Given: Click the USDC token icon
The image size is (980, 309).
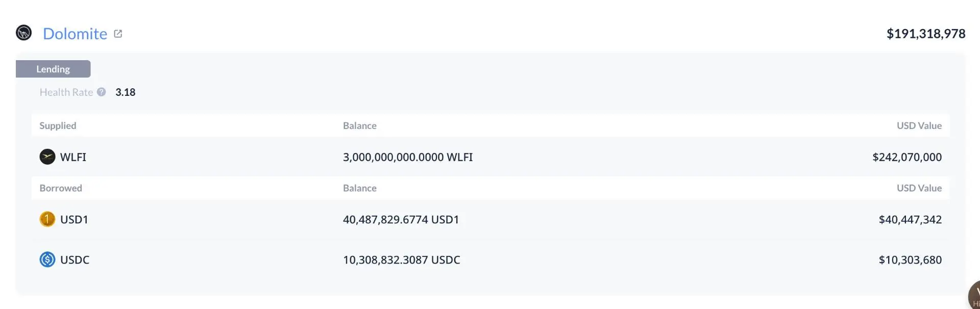Looking at the screenshot, I should pos(47,260).
